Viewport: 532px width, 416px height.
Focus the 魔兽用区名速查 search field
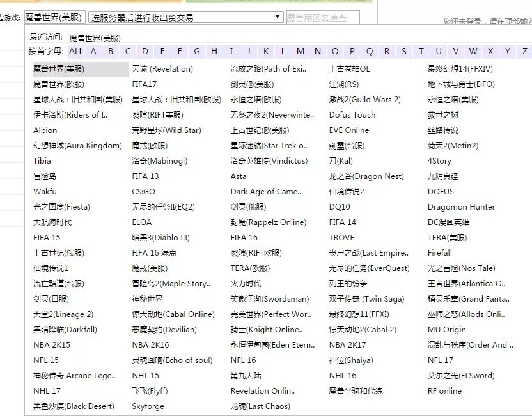323,18
